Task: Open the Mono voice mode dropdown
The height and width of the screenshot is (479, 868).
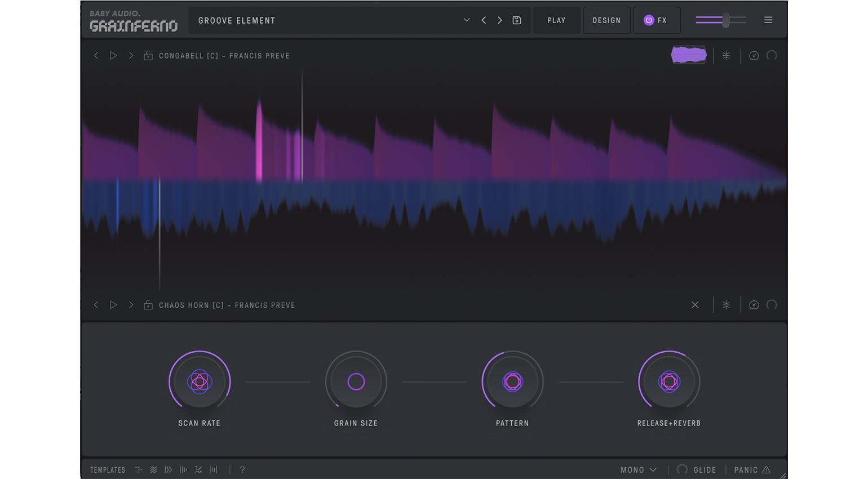Action: tap(638, 469)
